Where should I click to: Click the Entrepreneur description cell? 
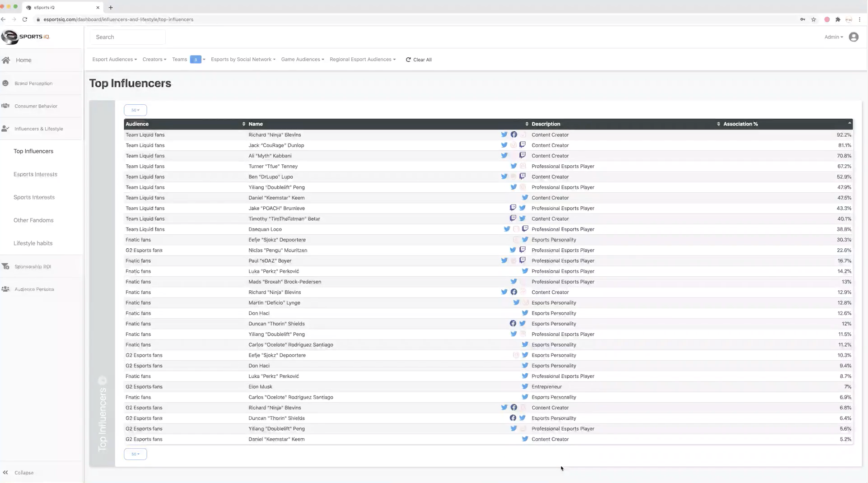point(546,386)
